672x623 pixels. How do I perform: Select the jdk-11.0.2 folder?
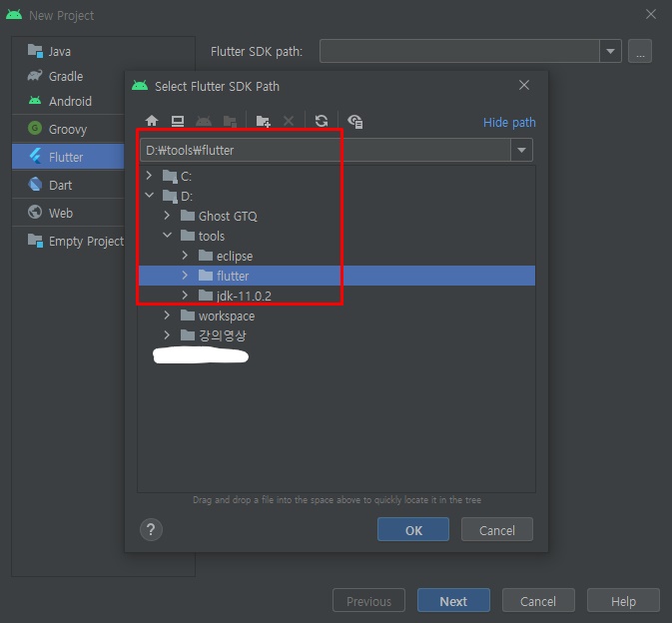pyautogui.click(x=336, y=296)
